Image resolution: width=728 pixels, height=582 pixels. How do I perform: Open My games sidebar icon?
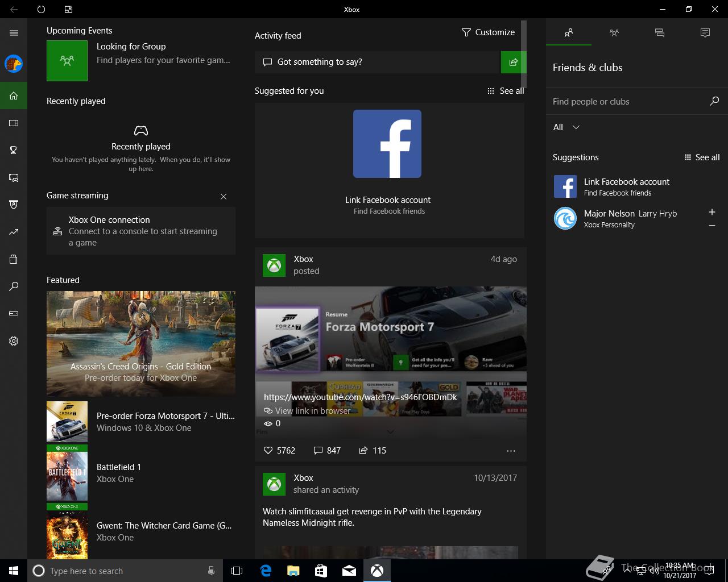coord(14,123)
